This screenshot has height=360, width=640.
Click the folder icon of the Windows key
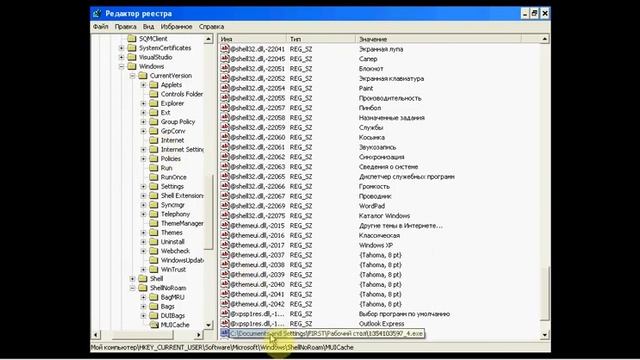pos(131,66)
